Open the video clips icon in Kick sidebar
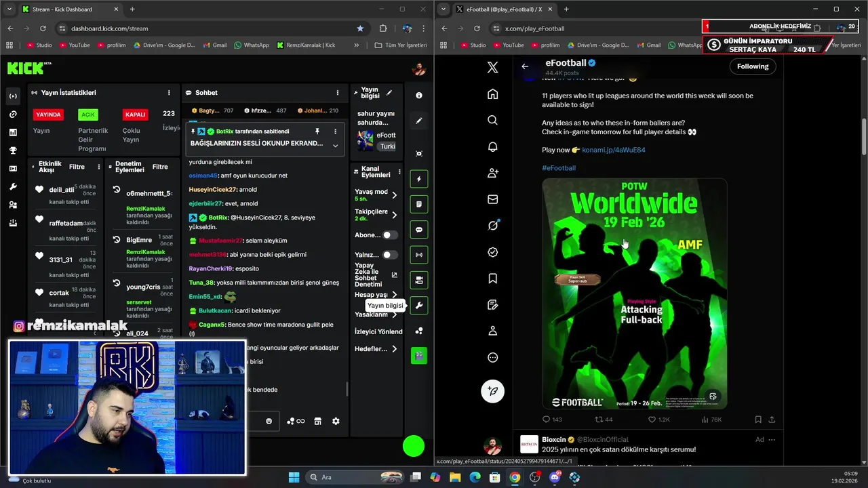This screenshot has height=488, width=868. 13,169
